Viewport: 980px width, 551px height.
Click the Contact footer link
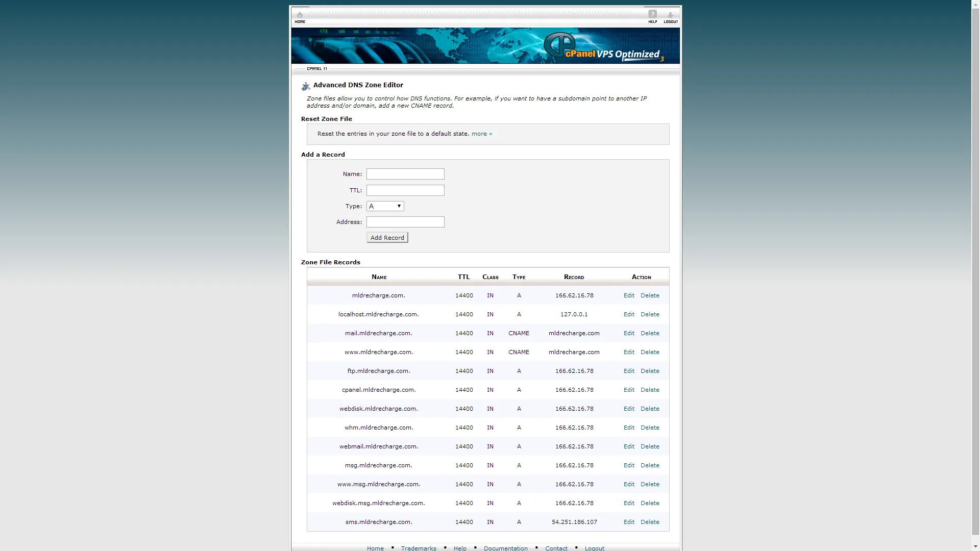556,548
